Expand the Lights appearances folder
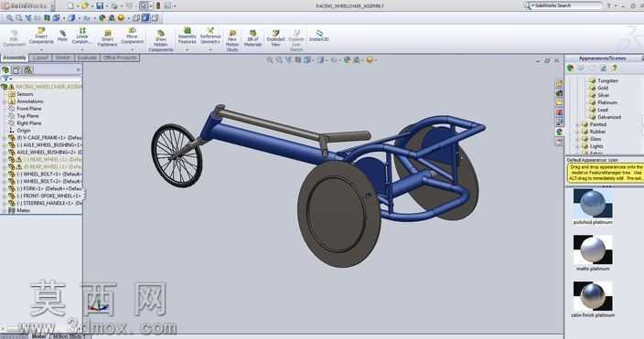644x339 pixels. (x=577, y=146)
